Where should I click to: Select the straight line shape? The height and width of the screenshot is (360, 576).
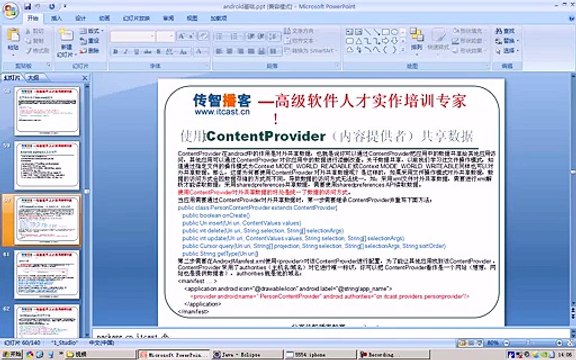[x=367, y=32]
